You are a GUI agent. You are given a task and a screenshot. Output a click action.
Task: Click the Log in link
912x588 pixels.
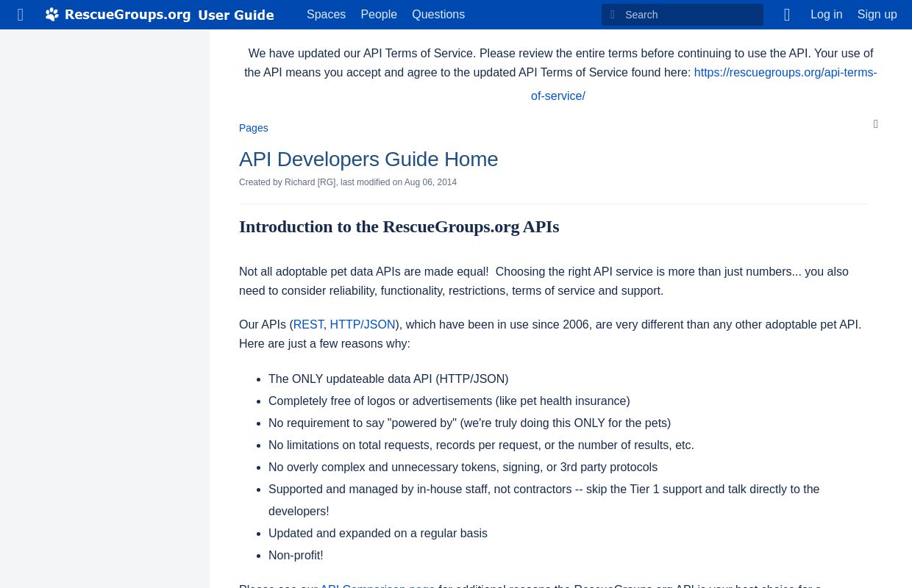(826, 15)
